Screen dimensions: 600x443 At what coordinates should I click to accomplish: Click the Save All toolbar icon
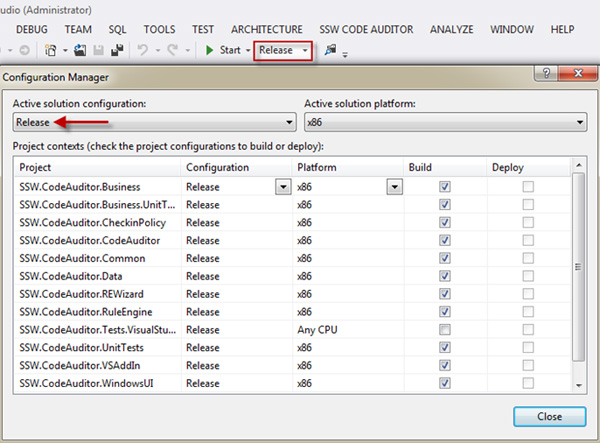coord(118,49)
